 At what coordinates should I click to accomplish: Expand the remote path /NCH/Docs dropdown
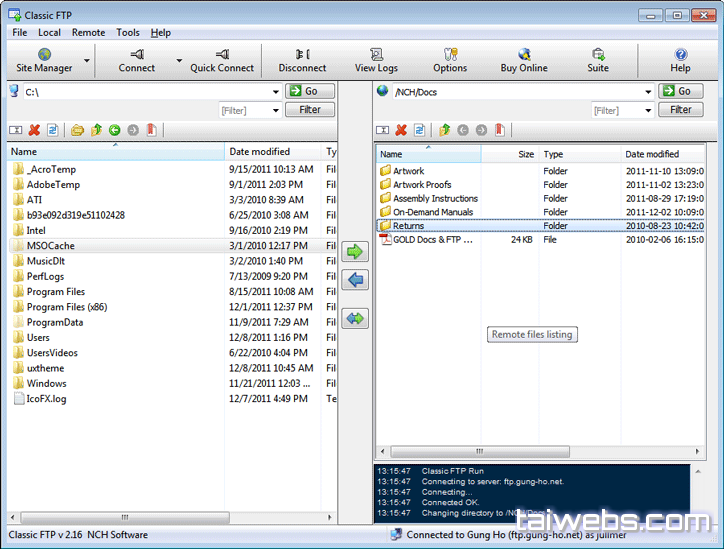(x=648, y=92)
